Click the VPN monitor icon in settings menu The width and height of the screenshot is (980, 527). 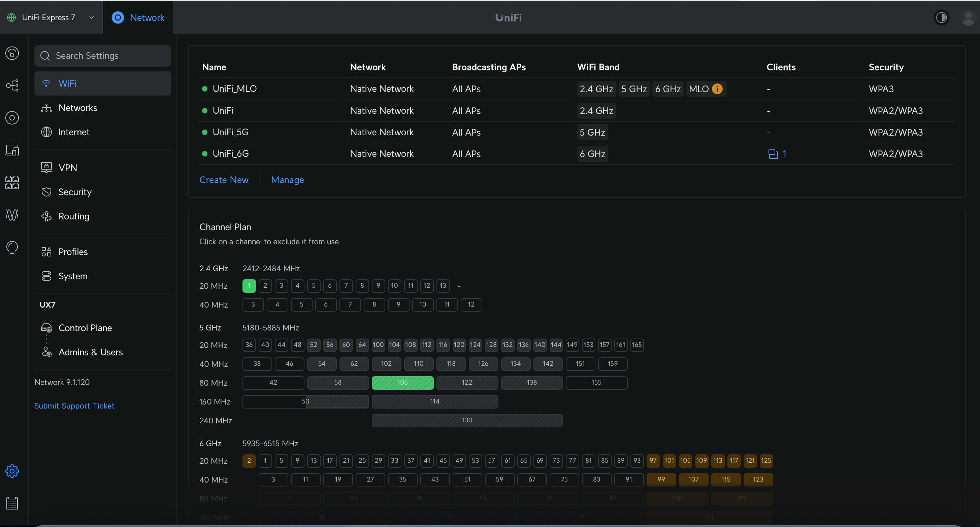[x=46, y=167]
